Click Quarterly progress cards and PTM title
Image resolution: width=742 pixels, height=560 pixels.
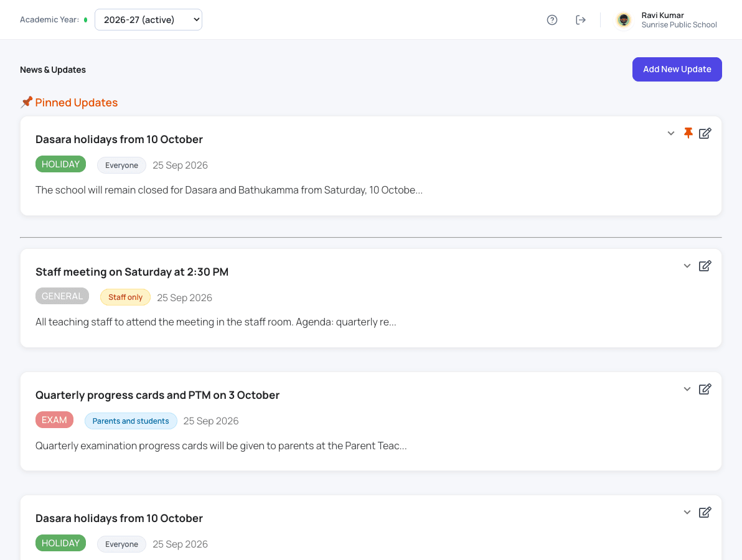(157, 395)
